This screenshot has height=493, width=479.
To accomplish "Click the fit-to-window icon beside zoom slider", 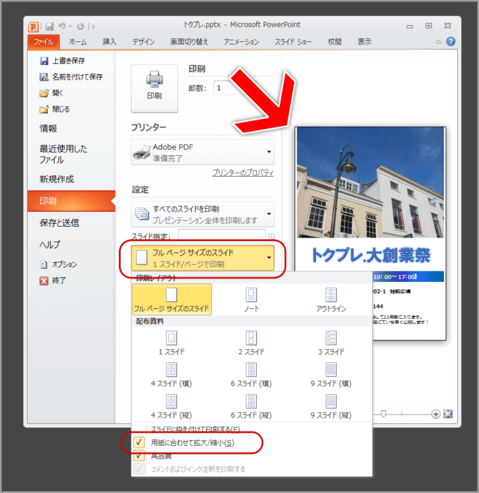I will tap(448, 414).
